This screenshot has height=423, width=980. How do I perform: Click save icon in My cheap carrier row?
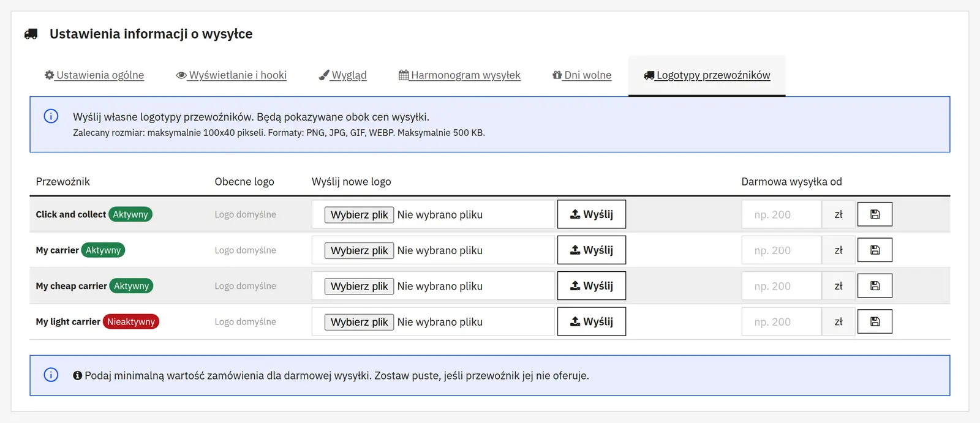[875, 286]
